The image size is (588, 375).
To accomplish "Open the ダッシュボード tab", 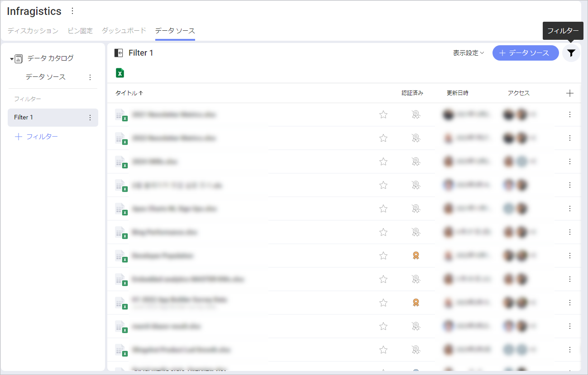I will click(124, 31).
